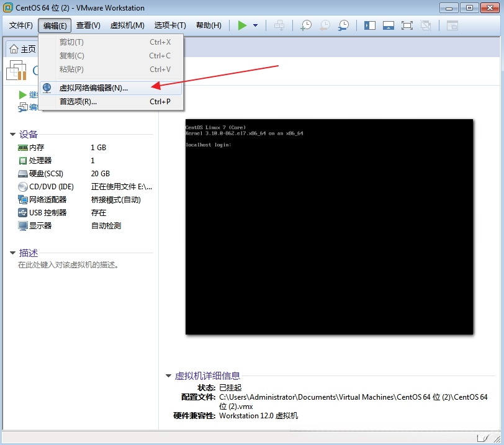The width and height of the screenshot is (504, 445).
Task: Toggle the thumbnail bar view icon
Action: (389, 25)
